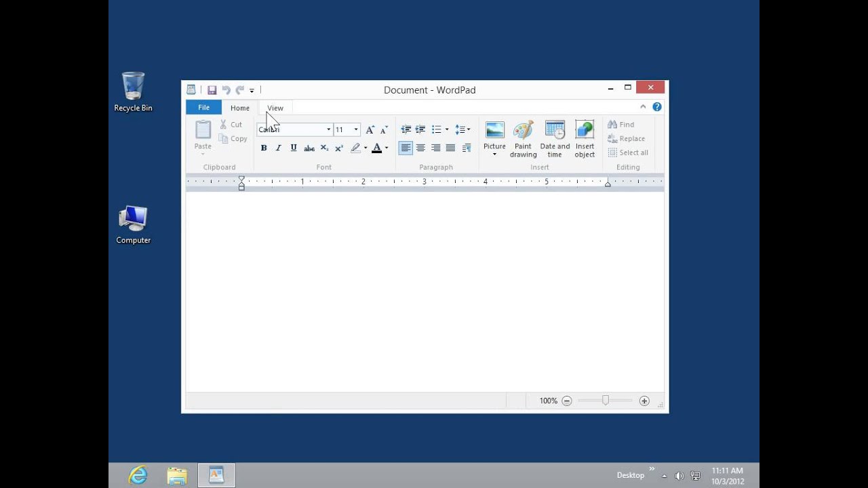Justify the text alignment
Image resolution: width=868 pixels, height=488 pixels.
pyautogui.click(x=450, y=148)
